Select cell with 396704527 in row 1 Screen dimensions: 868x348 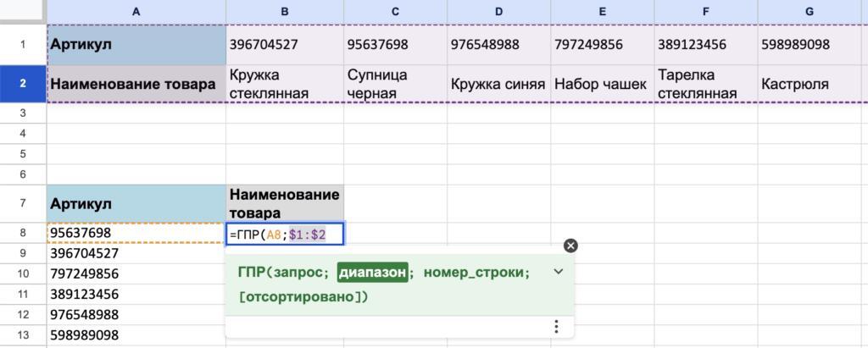[285, 45]
